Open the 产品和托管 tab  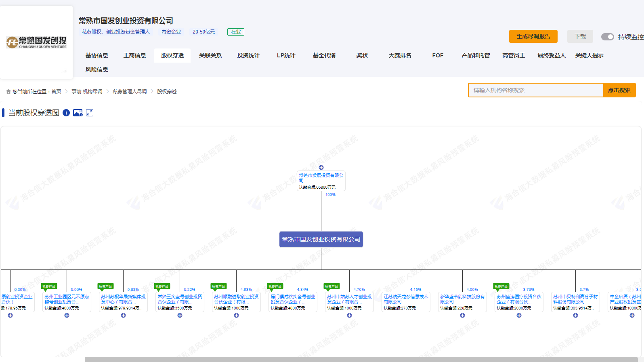(x=476, y=55)
